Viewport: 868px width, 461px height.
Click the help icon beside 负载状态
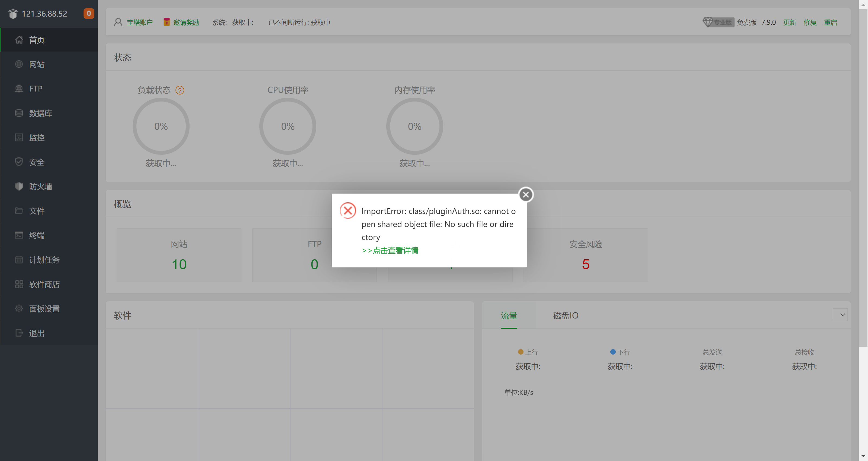tap(180, 90)
